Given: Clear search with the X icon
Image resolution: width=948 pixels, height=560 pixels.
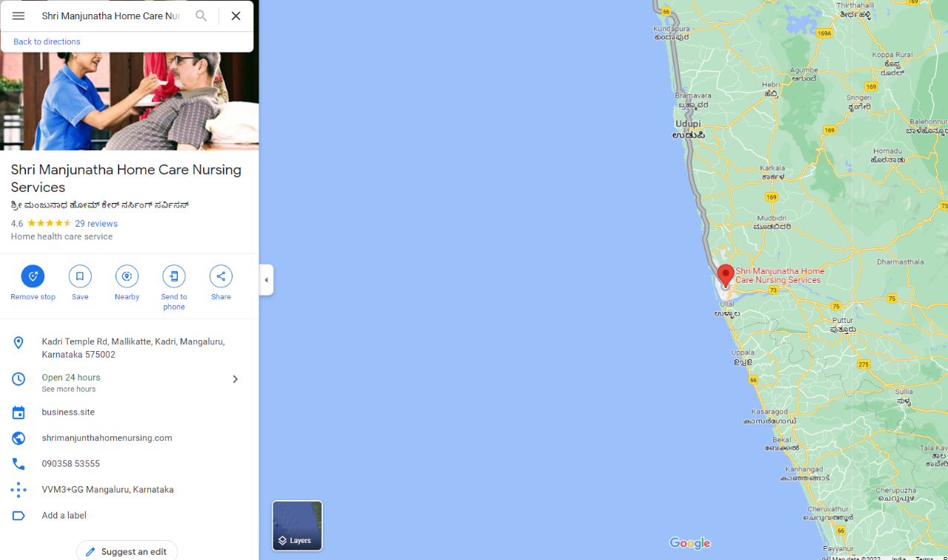Looking at the screenshot, I should point(236,16).
